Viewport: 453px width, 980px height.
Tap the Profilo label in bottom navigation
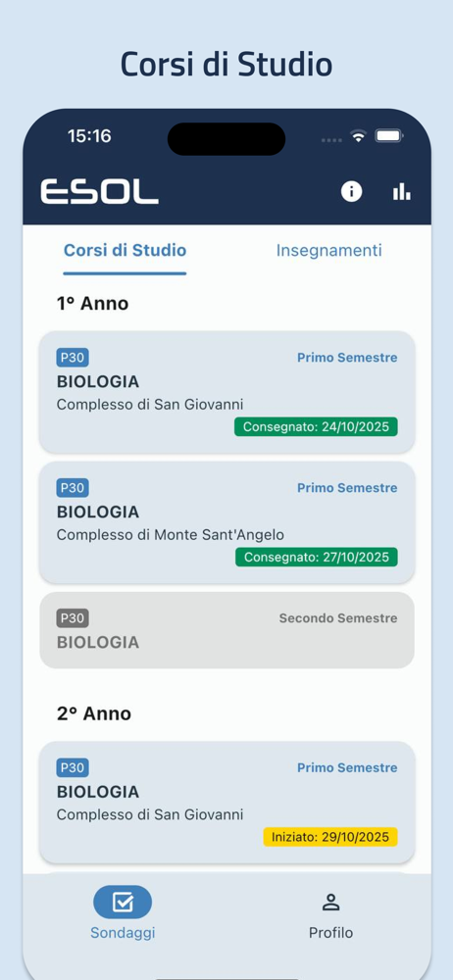(x=330, y=933)
